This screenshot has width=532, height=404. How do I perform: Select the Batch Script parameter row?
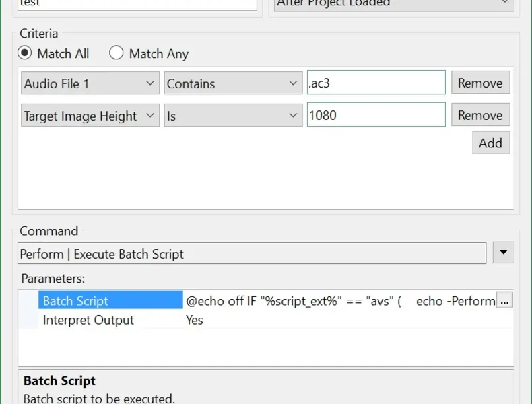tap(75, 301)
